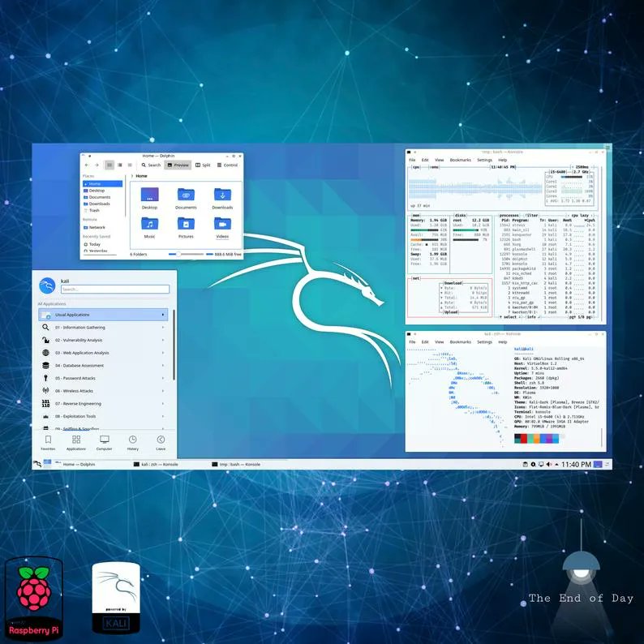
Task: Open the Music folder icon
Action: point(149,228)
